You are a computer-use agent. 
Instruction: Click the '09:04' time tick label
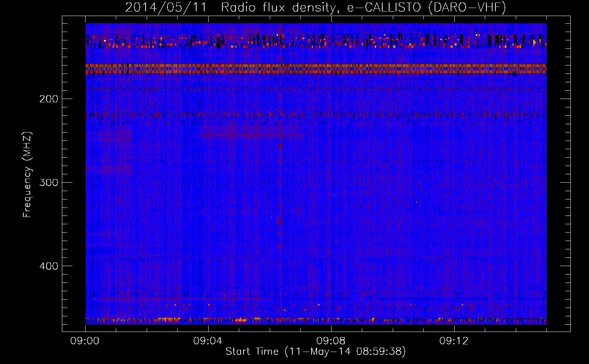[x=208, y=341]
